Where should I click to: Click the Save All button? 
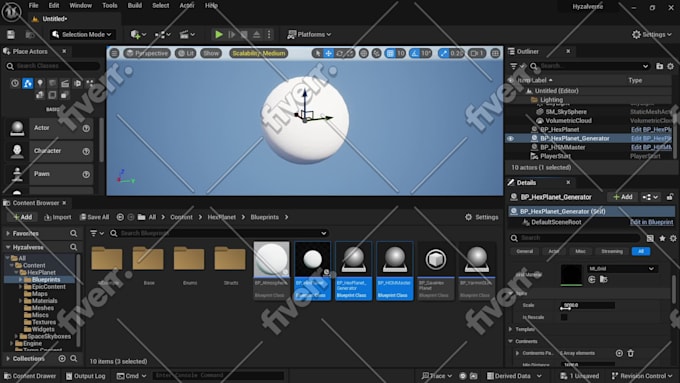[x=95, y=217]
